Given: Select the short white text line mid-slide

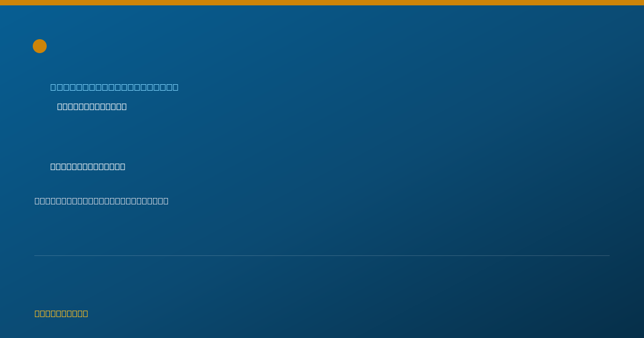Looking at the screenshot, I should (87, 166).
